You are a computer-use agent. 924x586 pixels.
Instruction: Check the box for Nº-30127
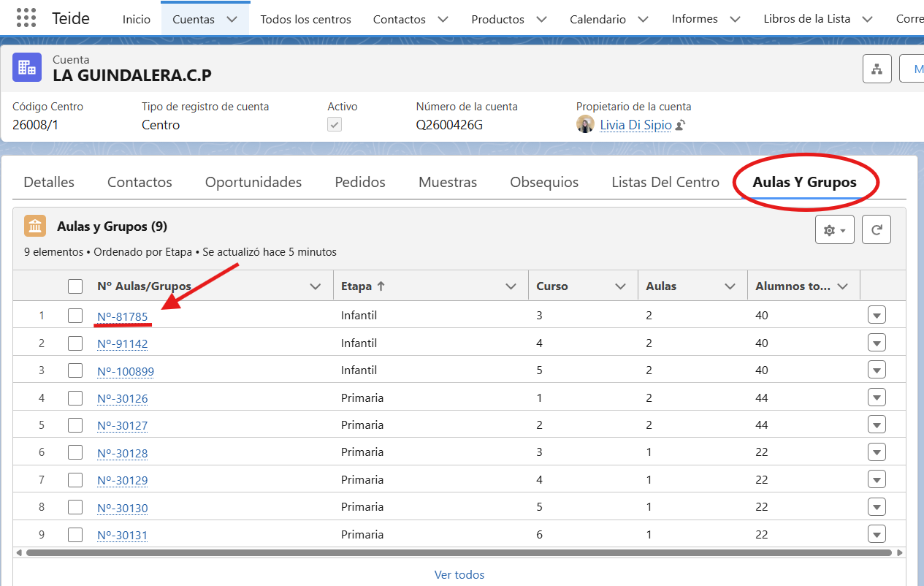tap(75, 425)
